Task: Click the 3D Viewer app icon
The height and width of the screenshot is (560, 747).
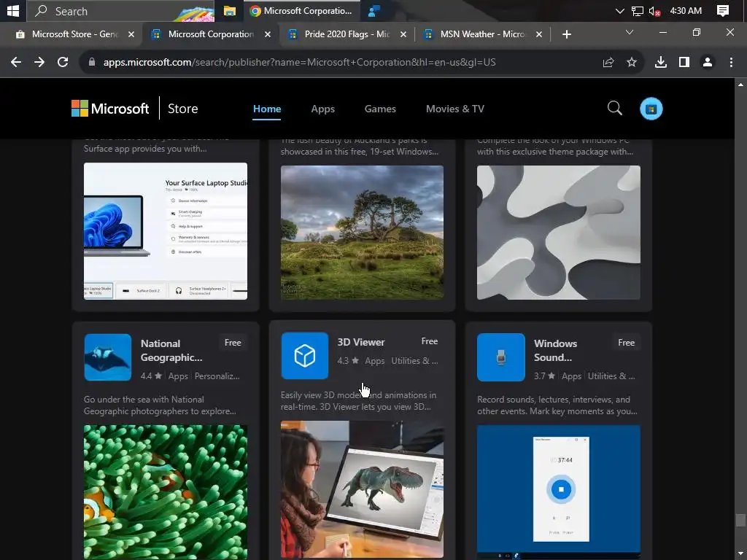Action: (305, 356)
